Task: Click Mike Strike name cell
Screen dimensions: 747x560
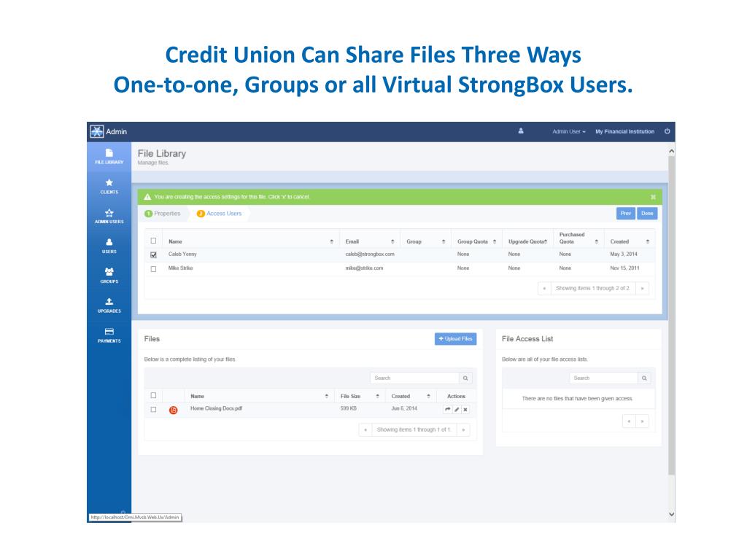Action: pos(181,268)
